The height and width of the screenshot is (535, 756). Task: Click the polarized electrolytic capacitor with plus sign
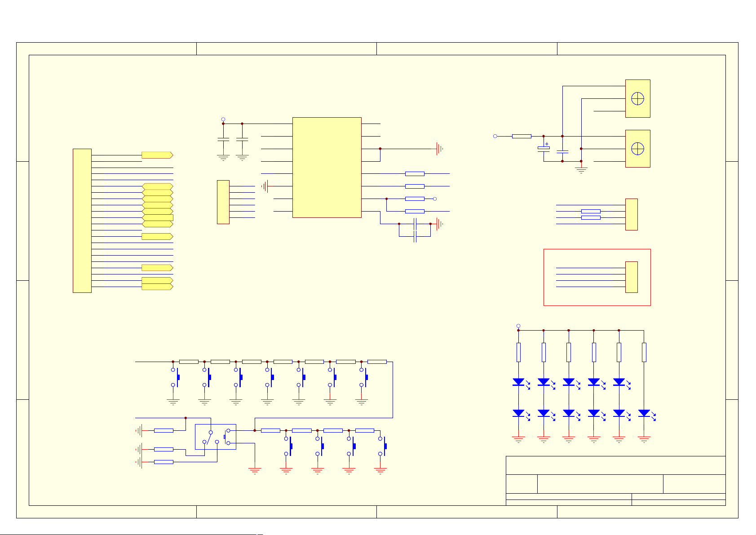point(544,148)
